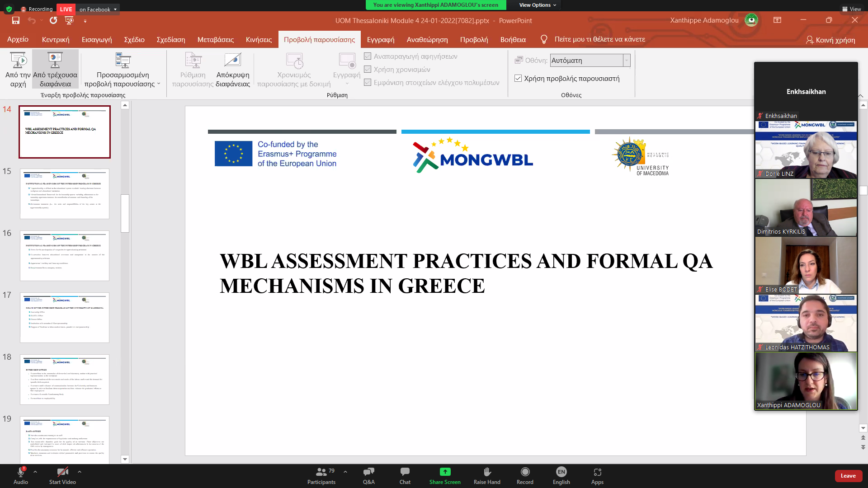Open the Q&A panel icon
The width and height of the screenshot is (868, 488).
368,472
